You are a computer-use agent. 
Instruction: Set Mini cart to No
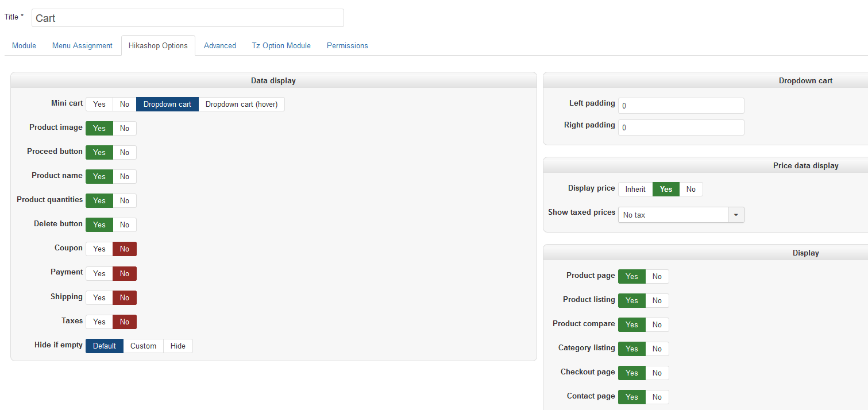(125, 104)
